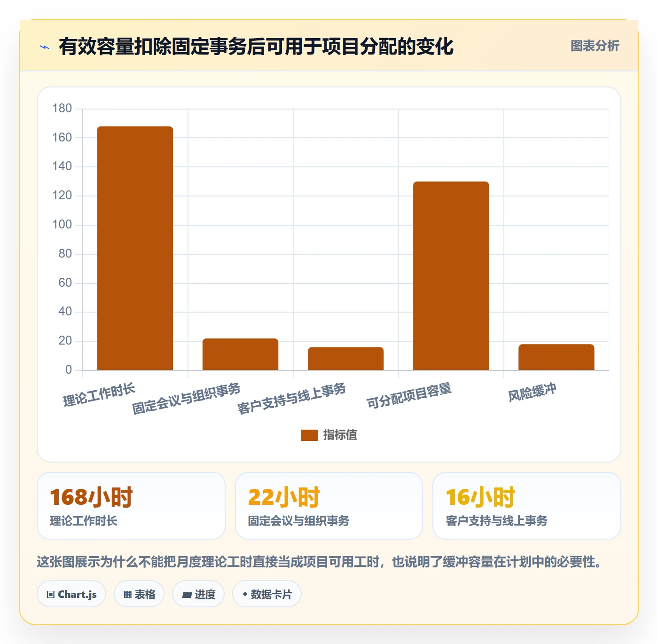Click the 理论工作时长 x-axis label
This screenshot has width=658, height=644.
(x=99, y=395)
